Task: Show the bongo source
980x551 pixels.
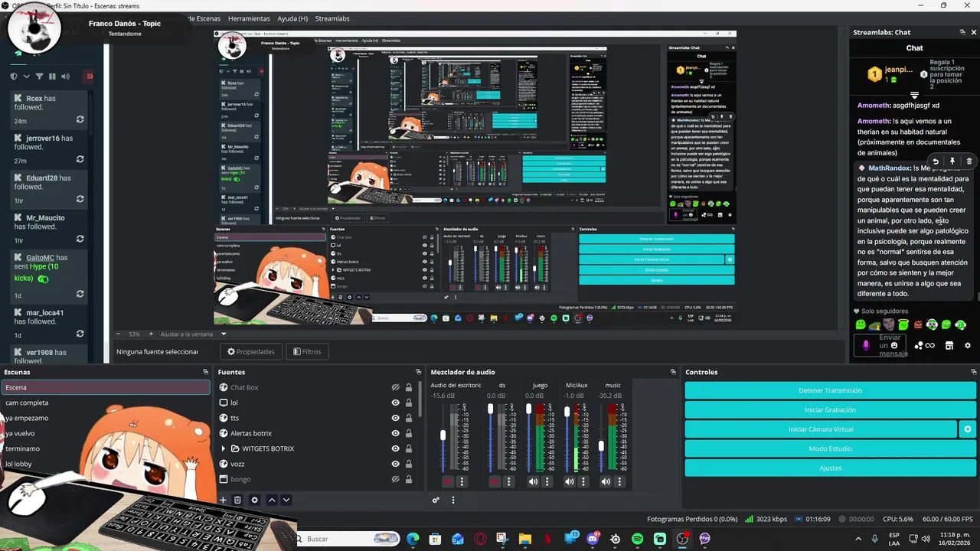Action: (x=396, y=479)
